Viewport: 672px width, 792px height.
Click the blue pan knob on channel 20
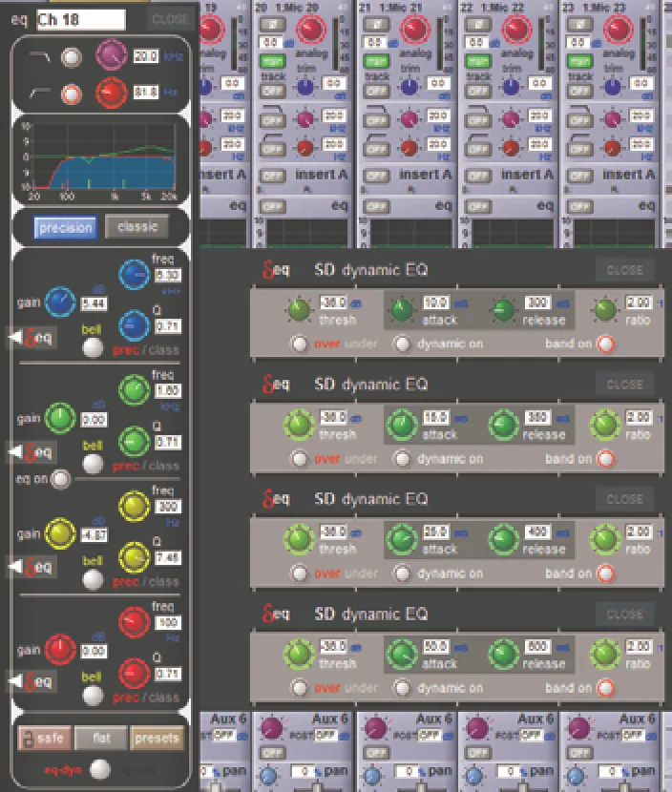[269, 776]
